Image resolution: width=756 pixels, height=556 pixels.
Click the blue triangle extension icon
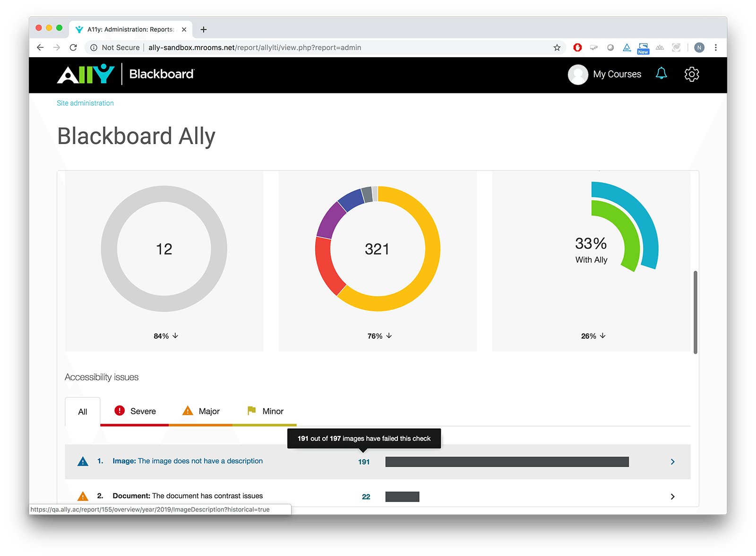627,47
